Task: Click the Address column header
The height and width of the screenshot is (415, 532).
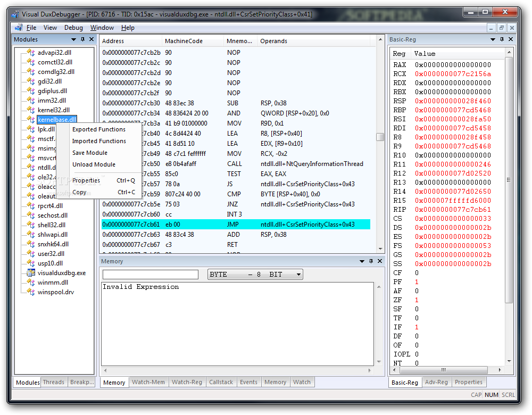Action: tap(131, 41)
